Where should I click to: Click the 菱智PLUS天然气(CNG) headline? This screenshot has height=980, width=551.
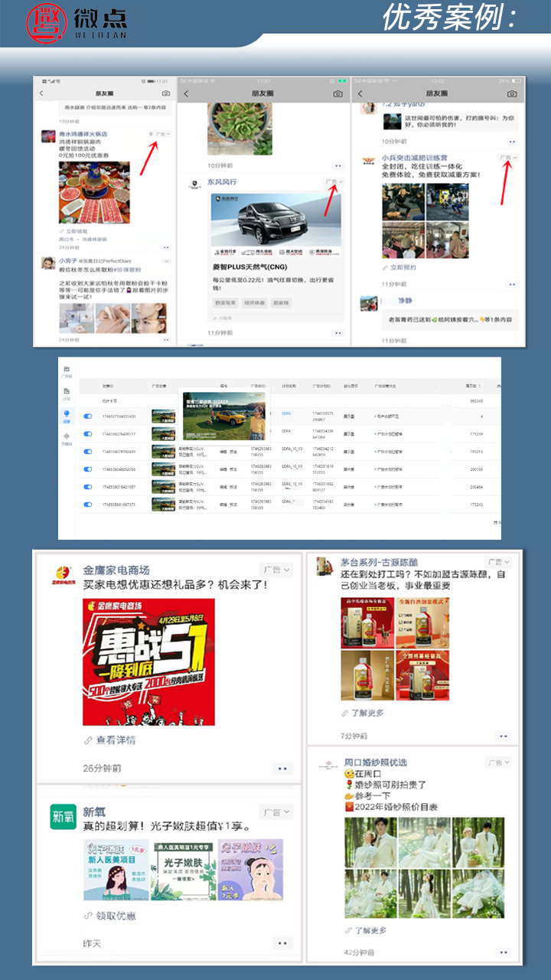tap(250, 267)
